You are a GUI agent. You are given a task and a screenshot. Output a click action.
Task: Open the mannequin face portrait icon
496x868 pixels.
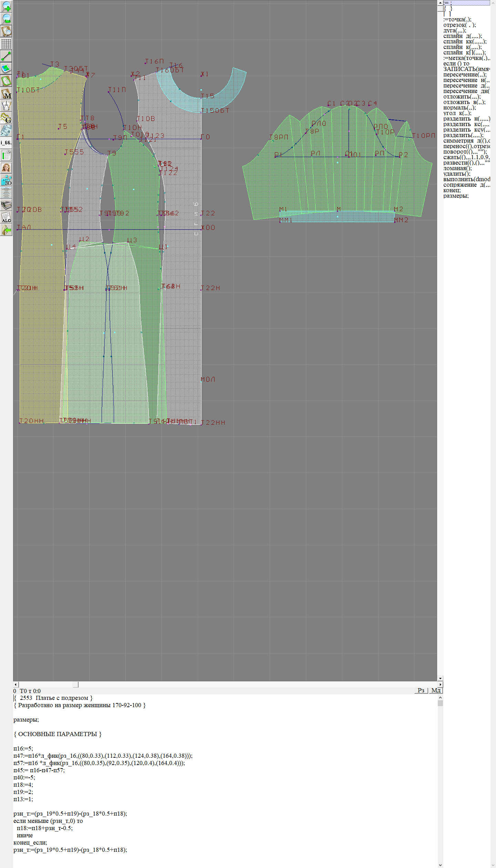(6, 168)
